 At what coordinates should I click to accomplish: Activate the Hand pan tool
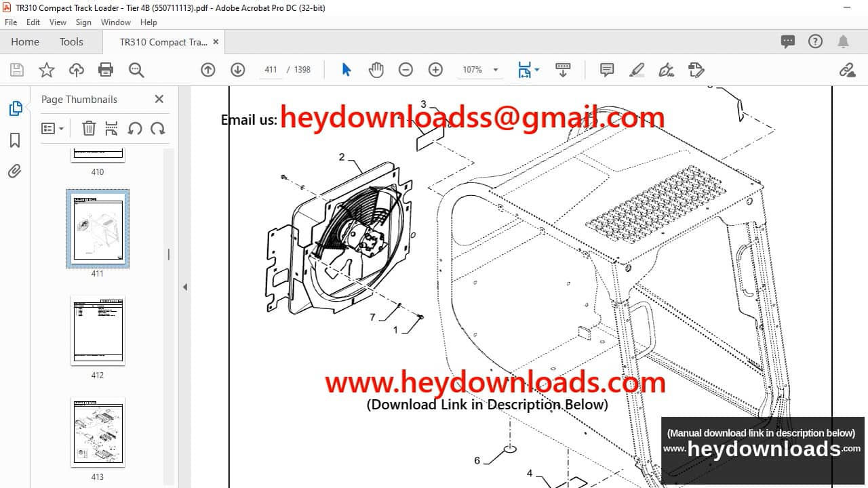tap(376, 70)
